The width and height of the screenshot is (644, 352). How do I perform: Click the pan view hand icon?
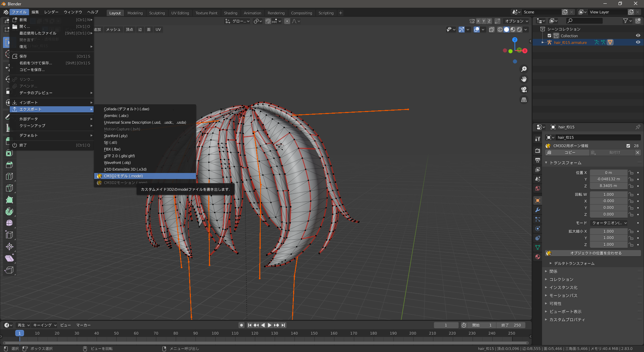click(x=524, y=79)
